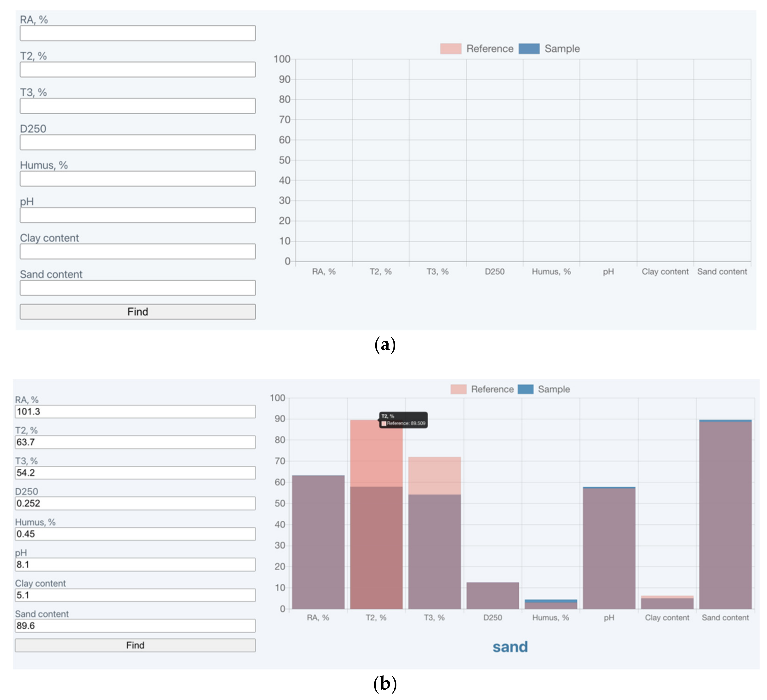Click the D250 bar in lower chart
This screenshot has width=767, height=700.
click(492, 596)
